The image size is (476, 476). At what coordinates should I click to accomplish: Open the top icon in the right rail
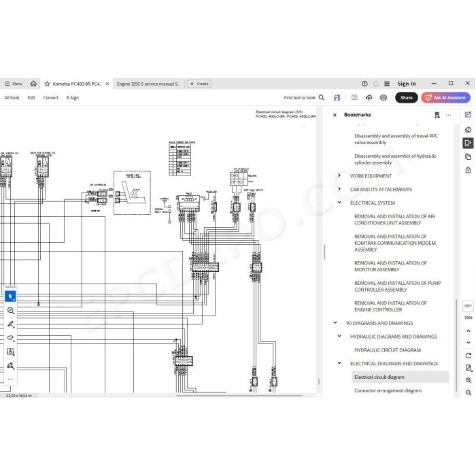pos(468,114)
